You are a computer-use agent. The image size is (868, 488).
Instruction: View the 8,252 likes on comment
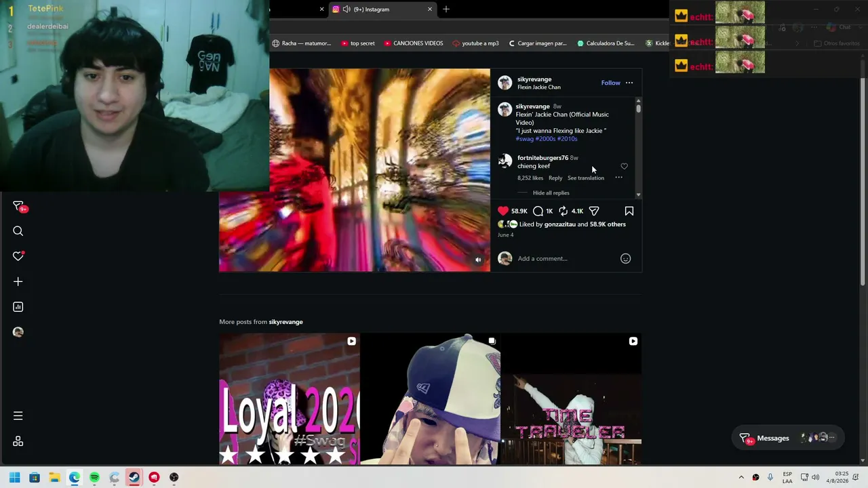point(530,178)
